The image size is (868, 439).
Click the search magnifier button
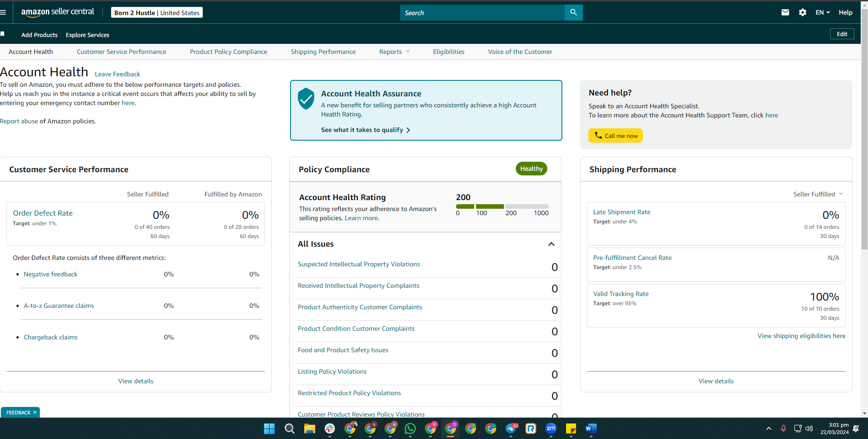click(573, 13)
